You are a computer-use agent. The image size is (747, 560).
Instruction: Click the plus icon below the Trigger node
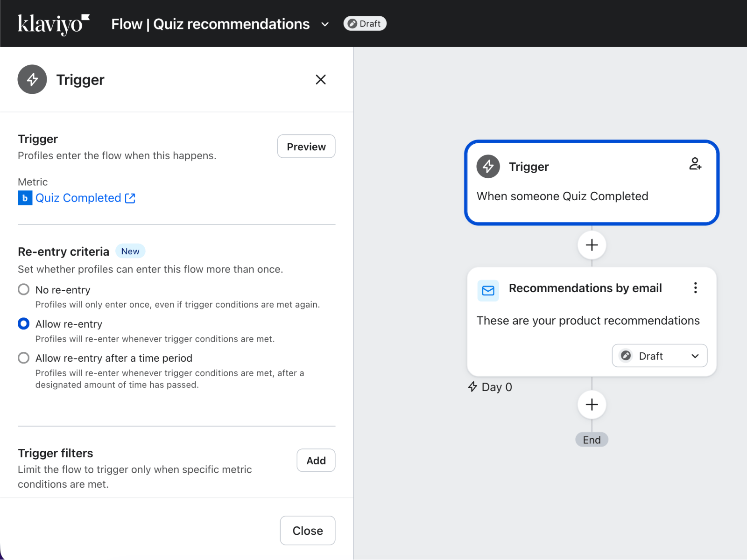coord(591,245)
